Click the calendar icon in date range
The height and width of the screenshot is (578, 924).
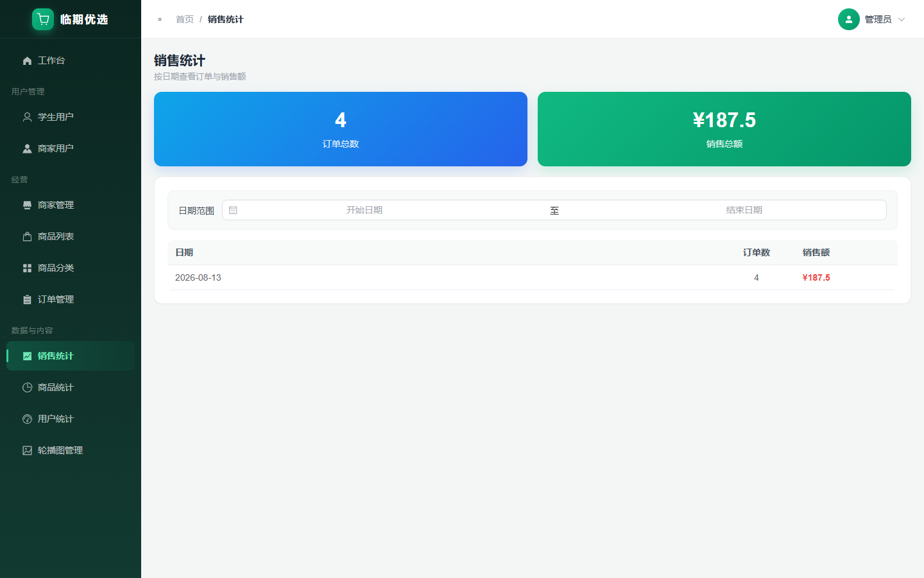click(x=233, y=210)
